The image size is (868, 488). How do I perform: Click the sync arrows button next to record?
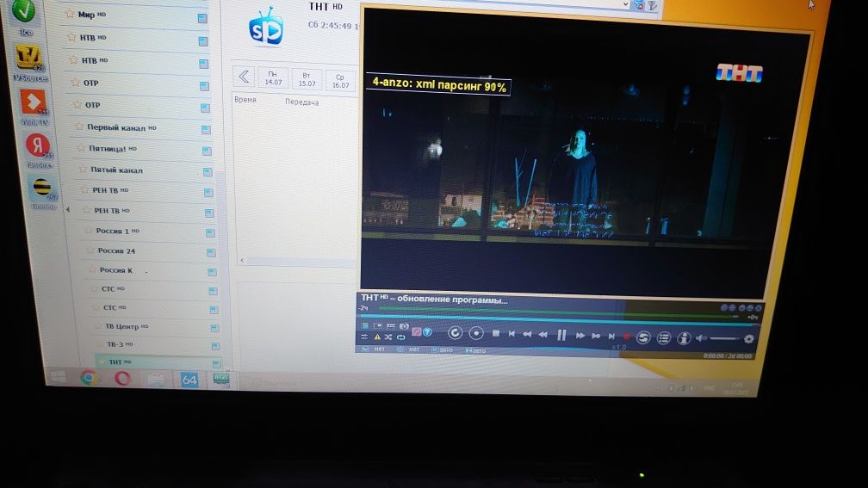click(643, 337)
